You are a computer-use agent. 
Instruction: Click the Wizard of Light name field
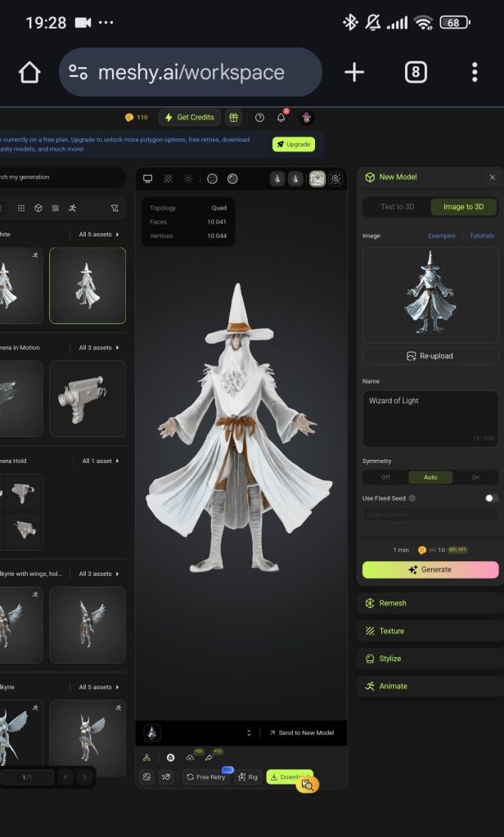pos(430,417)
